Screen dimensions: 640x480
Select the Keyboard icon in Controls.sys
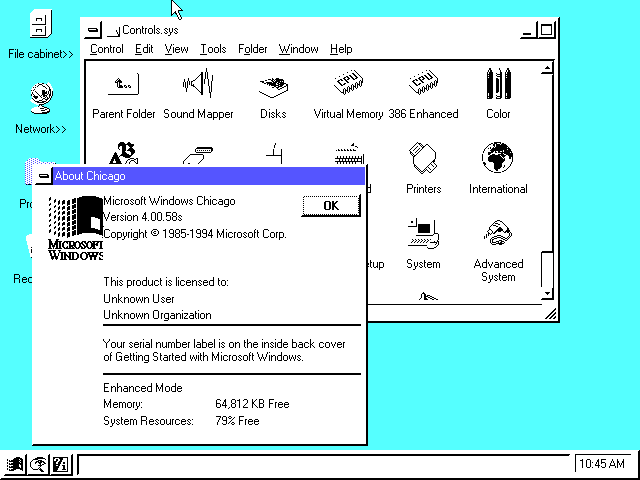pyautogui.click(x=349, y=154)
